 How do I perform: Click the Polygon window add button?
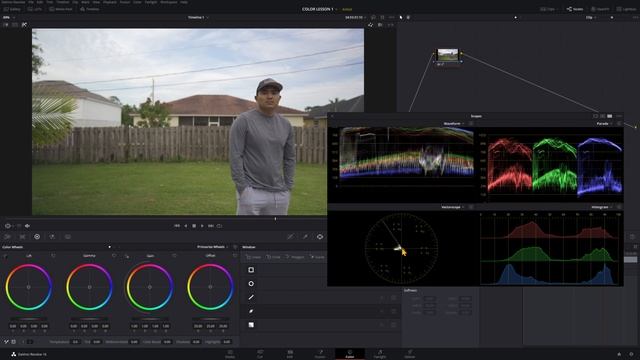[296, 257]
